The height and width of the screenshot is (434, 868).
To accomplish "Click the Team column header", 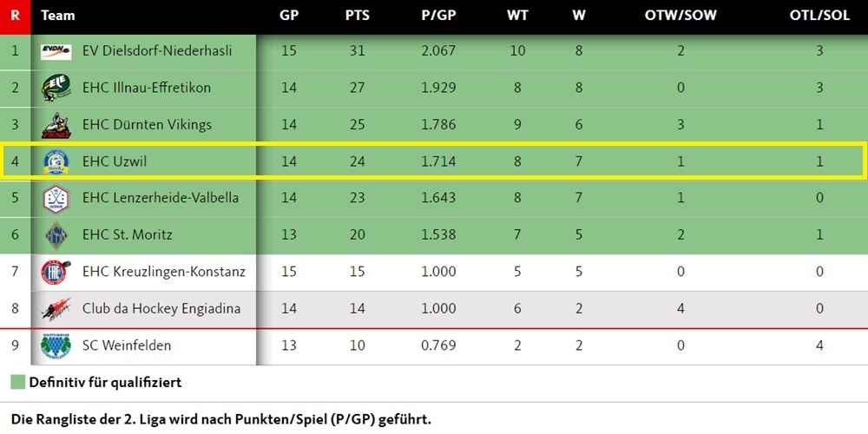I will pos(58,16).
